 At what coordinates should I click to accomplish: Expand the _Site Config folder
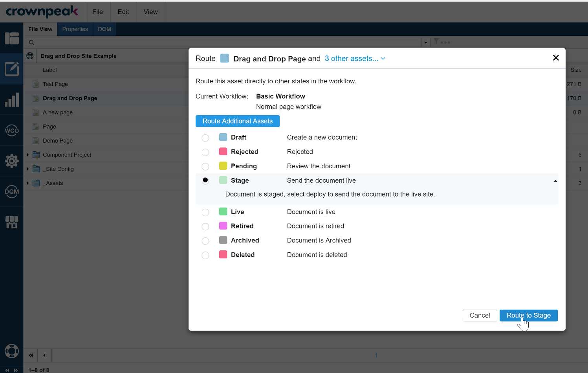tap(28, 169)
